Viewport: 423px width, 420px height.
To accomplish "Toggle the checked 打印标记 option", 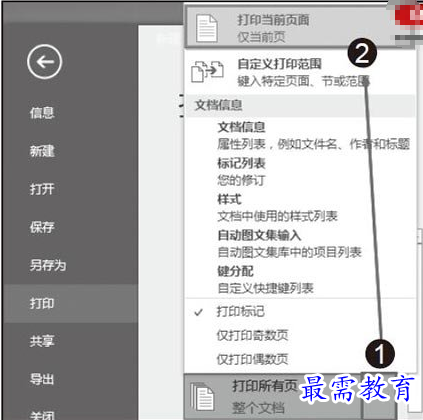I will (x=300, y=312).
